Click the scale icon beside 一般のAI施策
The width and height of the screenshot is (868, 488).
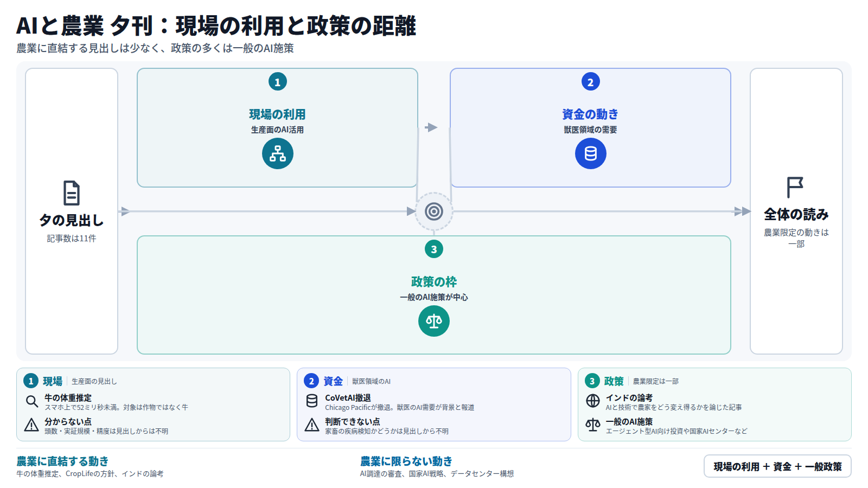click(593, 425)
